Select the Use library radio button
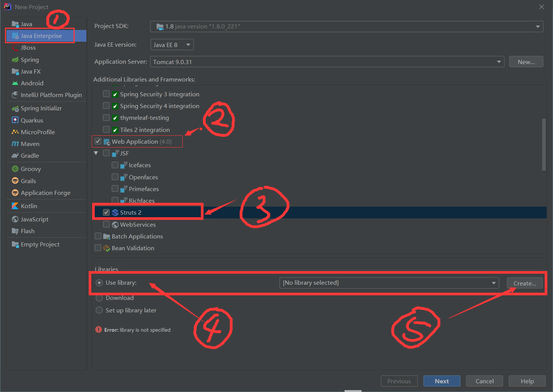The height and width of the screenshot is (392, 553). tap(99, 282)
